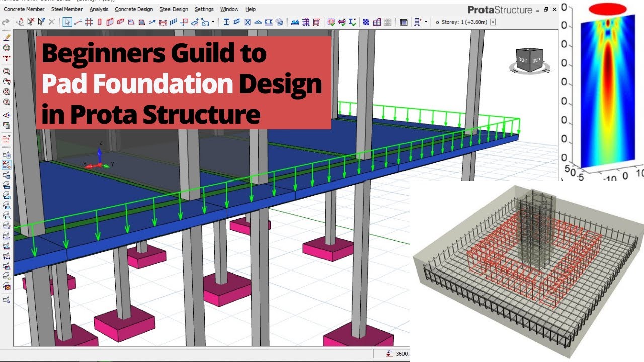644x362 pixels.
Task: Click the dark table panel icon
Action: 404,22
